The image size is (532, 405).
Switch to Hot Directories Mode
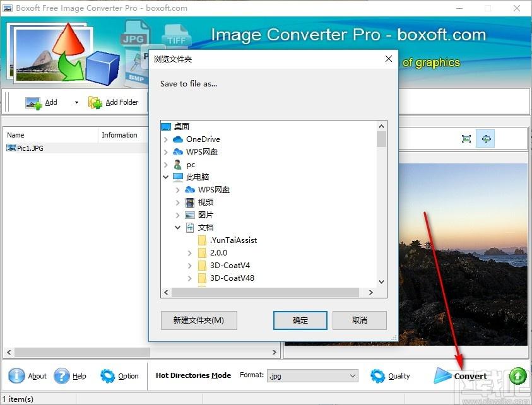pos(193,375)
